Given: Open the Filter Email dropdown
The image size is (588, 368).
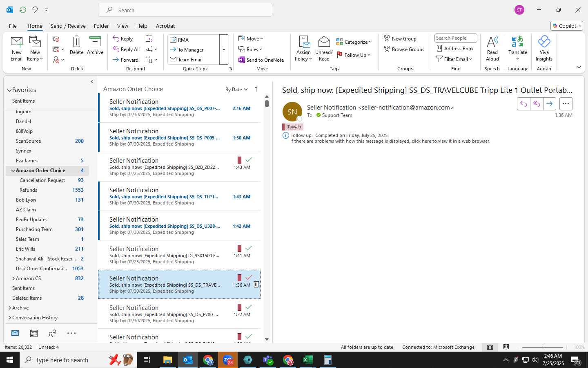Looking at the screenshot, I should coord(454,59).
